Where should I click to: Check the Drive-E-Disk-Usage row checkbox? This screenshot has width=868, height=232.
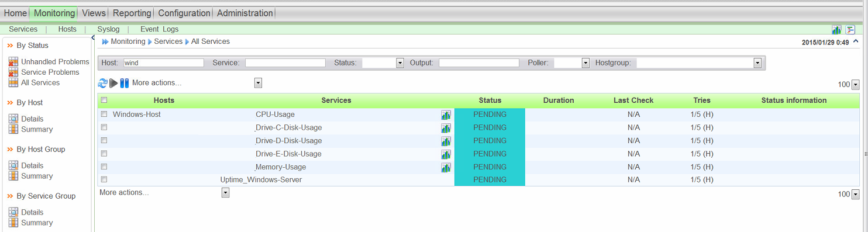click(x=104, y=154)
